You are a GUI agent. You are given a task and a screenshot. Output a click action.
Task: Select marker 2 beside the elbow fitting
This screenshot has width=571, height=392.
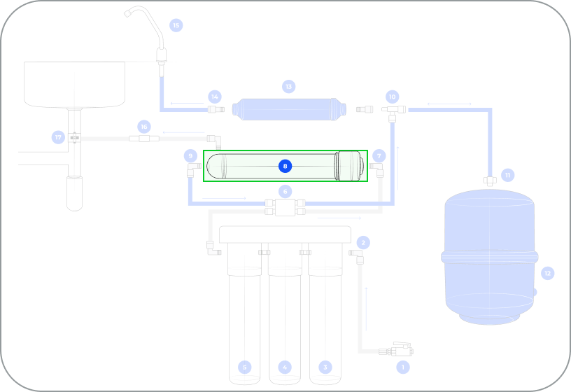363,243
